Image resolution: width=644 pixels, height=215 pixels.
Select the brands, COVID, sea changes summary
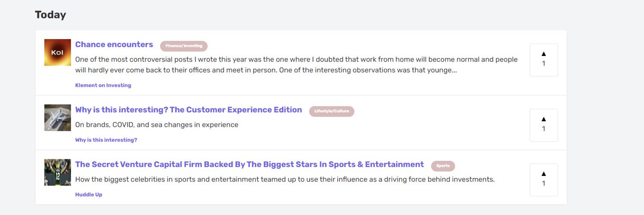(157, 125)
